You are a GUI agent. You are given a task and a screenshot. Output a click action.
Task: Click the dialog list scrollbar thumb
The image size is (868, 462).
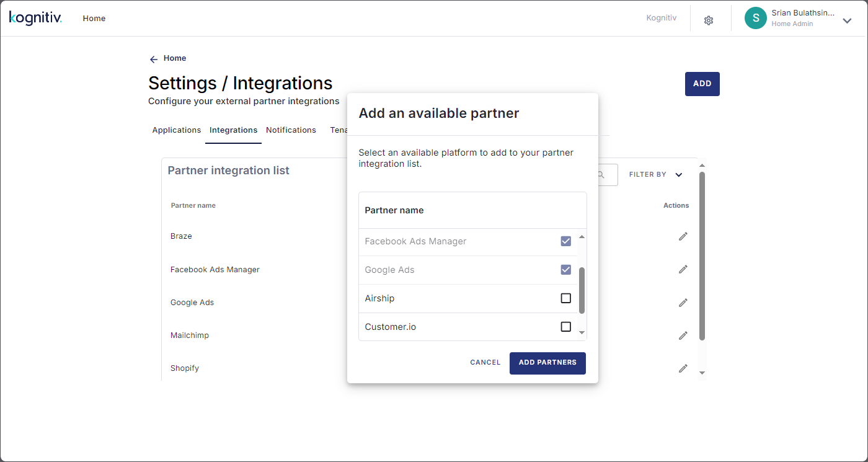[582, 290]
